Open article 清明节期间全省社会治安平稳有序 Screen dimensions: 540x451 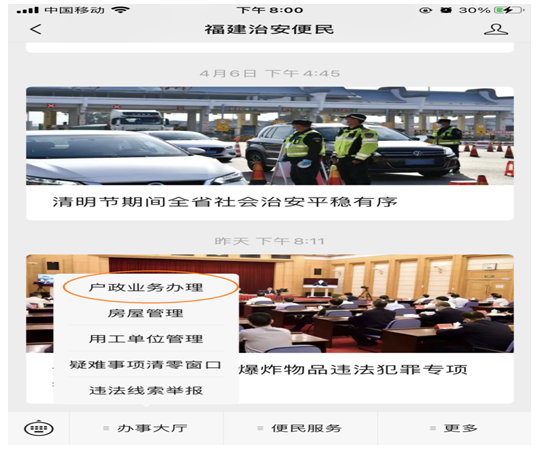pos(225,202)
